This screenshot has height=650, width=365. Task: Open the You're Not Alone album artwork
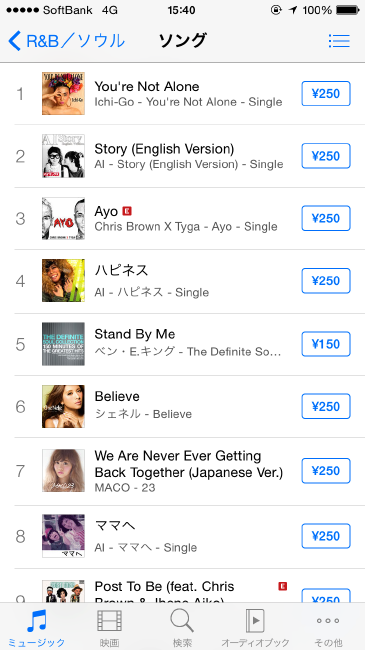tap(63, 93)
